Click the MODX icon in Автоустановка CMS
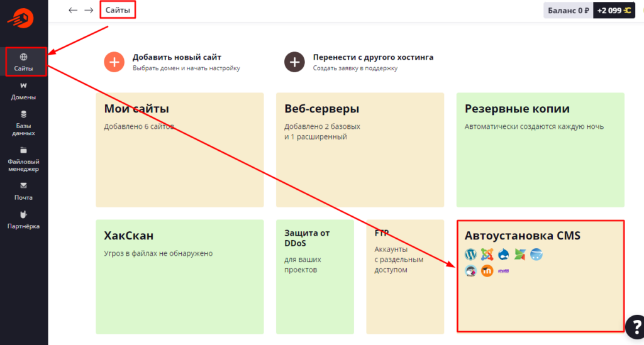644x345 pixels. click(519, 255)
